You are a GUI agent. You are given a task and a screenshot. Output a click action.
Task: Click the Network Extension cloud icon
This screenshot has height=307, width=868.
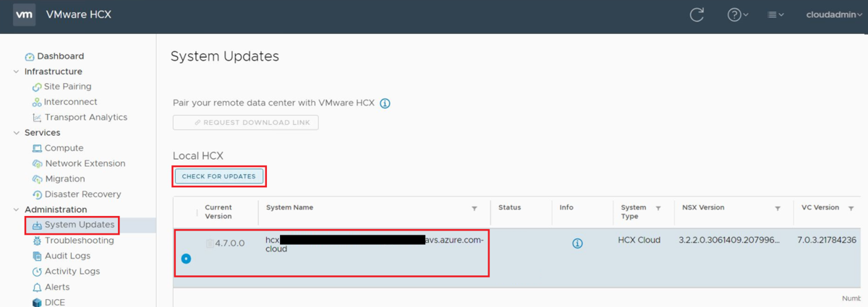37,163
